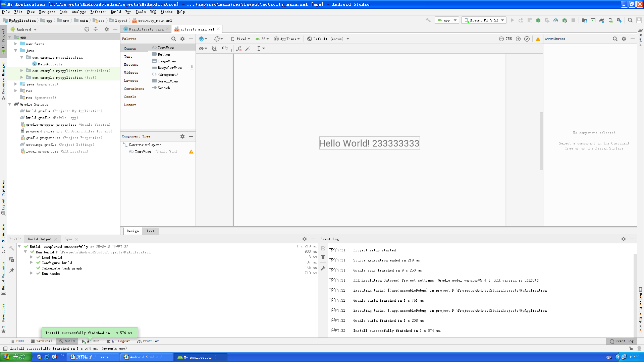Open the Pixel device preview dropdown

[240, 39]
